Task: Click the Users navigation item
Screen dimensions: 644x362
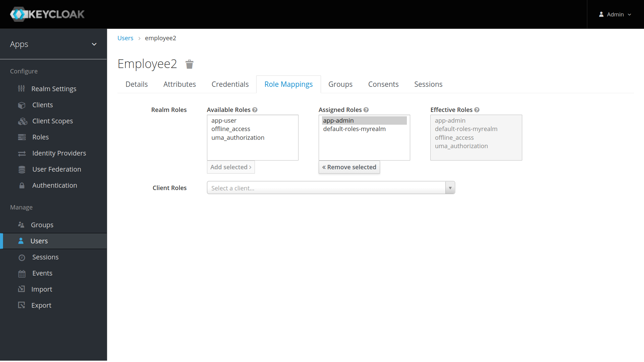Action: point(39,241)
